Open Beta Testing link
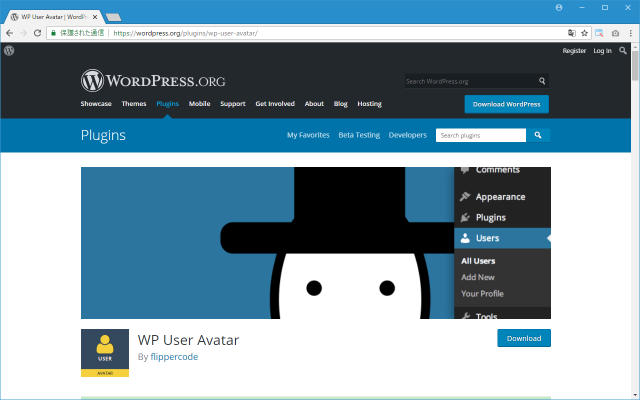Viewport: 640px width, 400px height. 359,135
